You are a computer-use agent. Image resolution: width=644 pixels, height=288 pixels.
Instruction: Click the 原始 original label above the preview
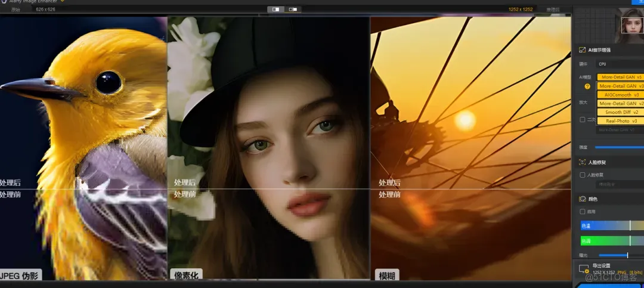pos(16,9)
